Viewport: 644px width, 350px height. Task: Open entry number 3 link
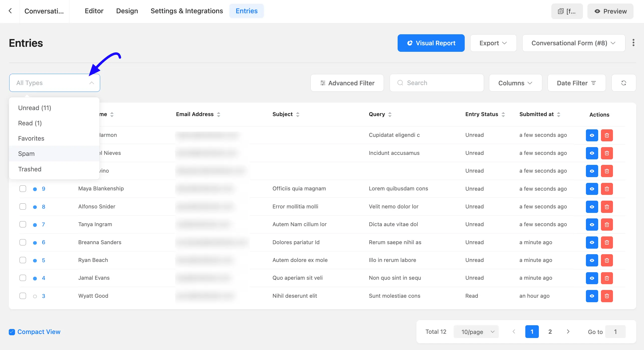[x=43, y=296]
